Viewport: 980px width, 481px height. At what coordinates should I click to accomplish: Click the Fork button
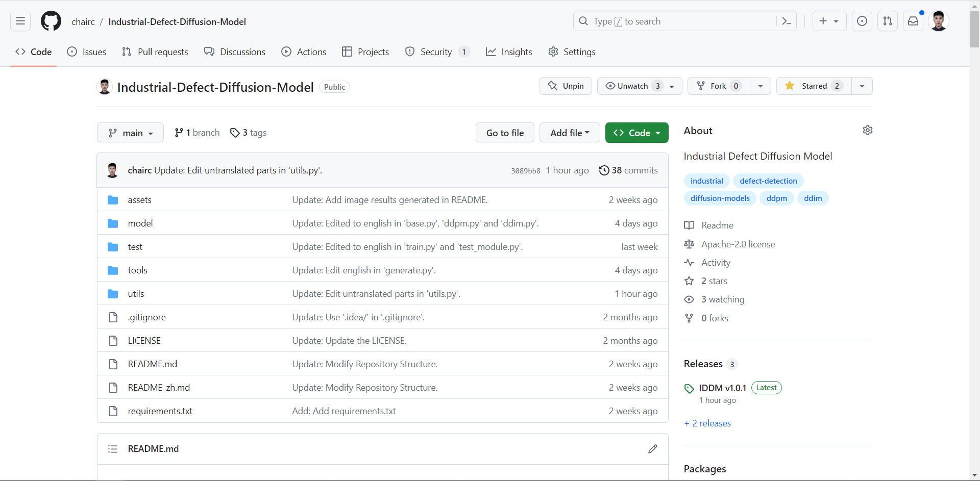coord(719,86)
